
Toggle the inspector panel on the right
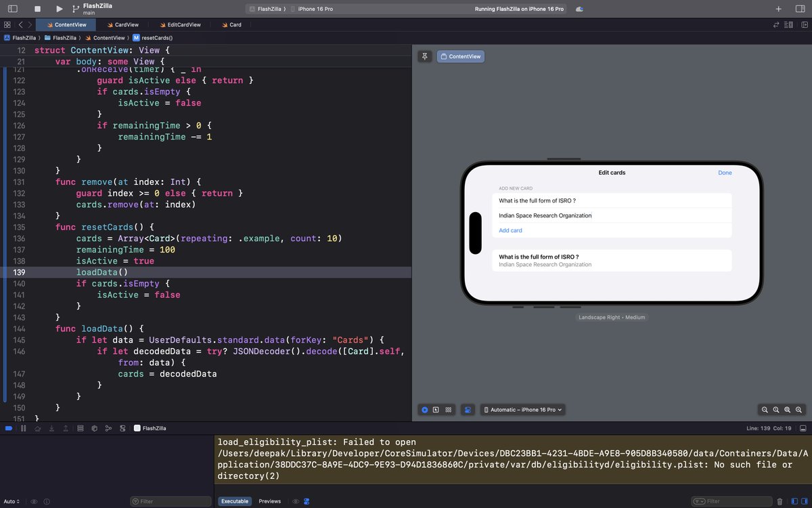point(799,9)
